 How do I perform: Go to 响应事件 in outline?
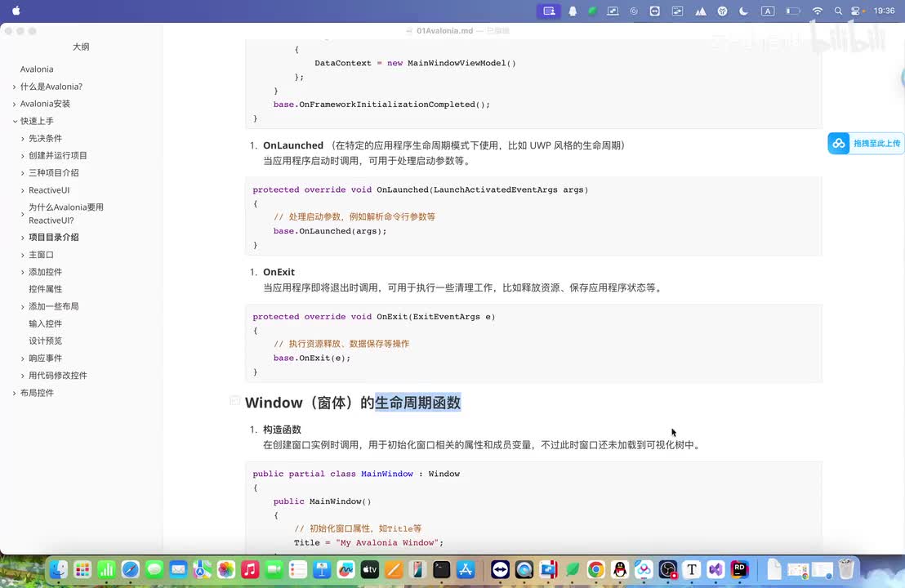(46, 359)
